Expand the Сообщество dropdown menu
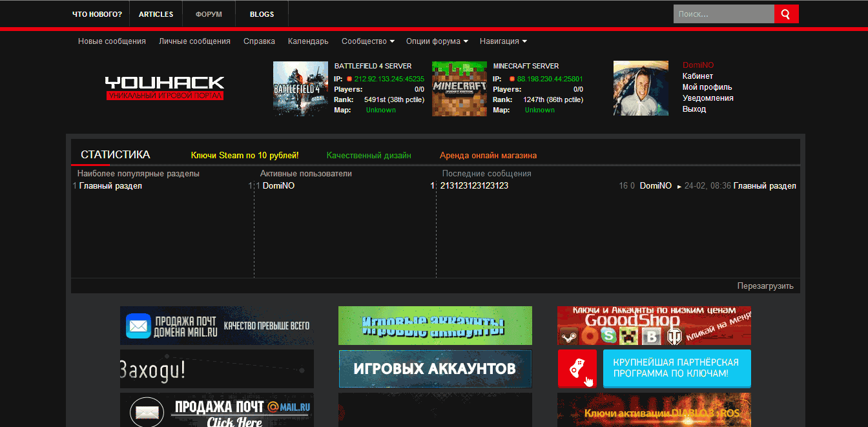This screenshot has height=427, width=868. 368,41
